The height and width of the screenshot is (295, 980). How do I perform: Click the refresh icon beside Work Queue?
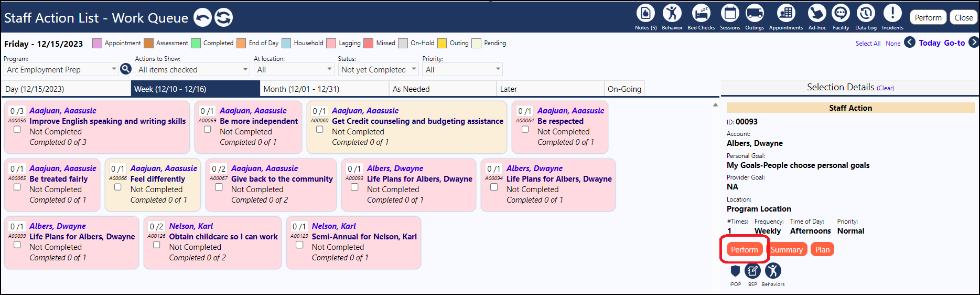224,17
